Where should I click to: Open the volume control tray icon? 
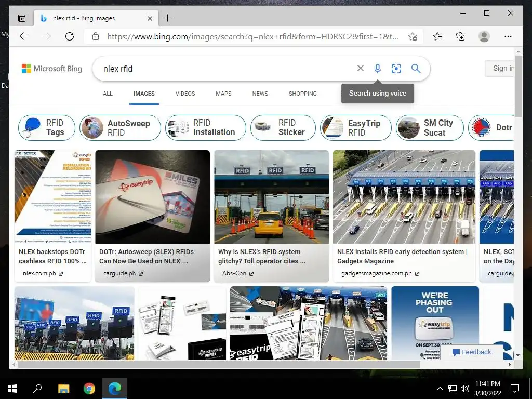pos(465,389)
